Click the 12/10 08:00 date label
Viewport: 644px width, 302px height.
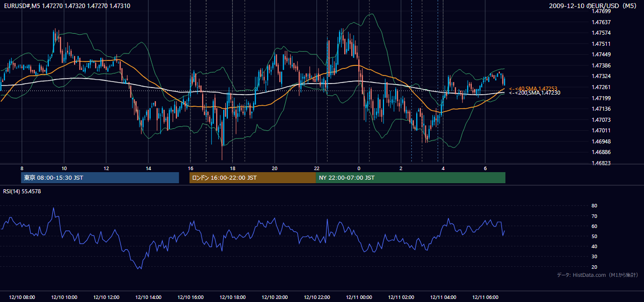point(22,297)
